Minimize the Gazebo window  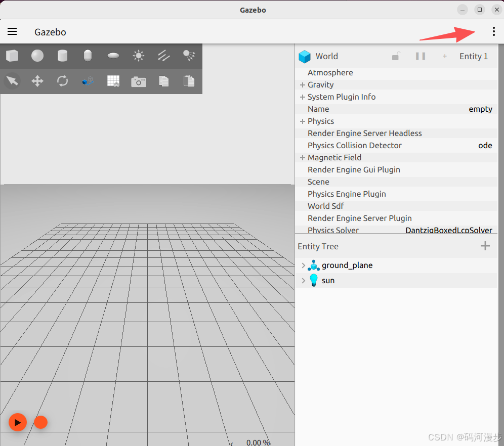tap(462, 10)
